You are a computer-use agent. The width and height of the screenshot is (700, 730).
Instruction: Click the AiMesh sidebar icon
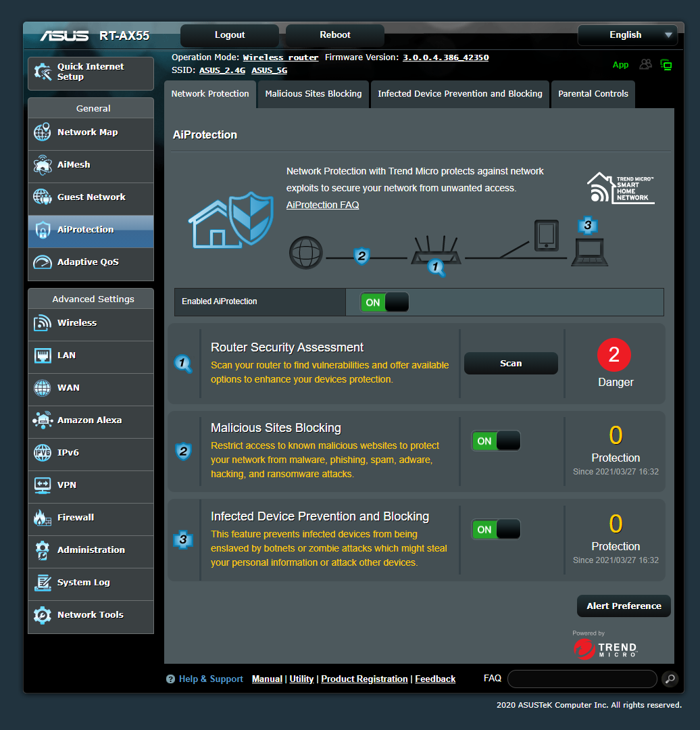pos(43,165)
